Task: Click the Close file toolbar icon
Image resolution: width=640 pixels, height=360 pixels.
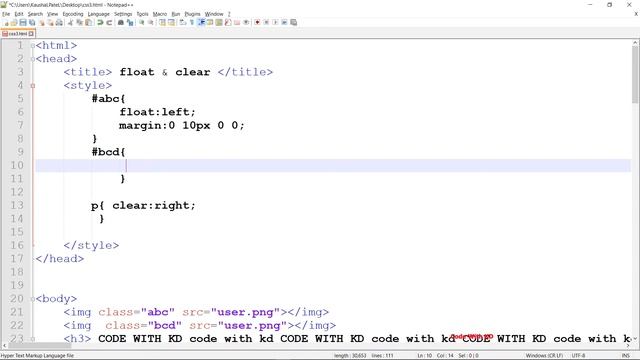Action: click(x=42, y=22)
